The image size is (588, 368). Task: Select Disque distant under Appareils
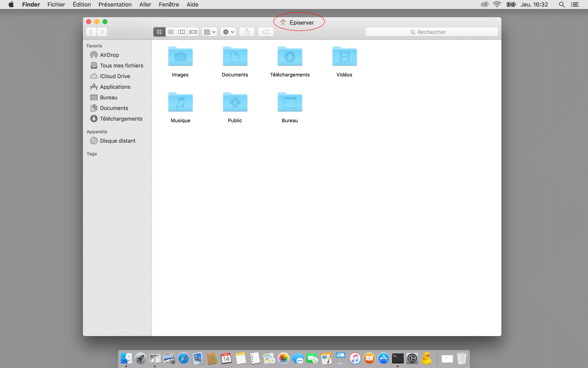(113, 141)
